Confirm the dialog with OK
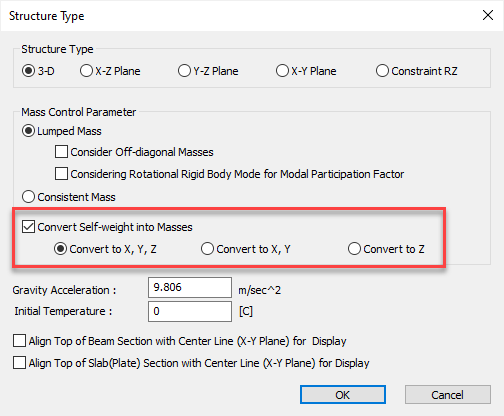 coord(343,395)
